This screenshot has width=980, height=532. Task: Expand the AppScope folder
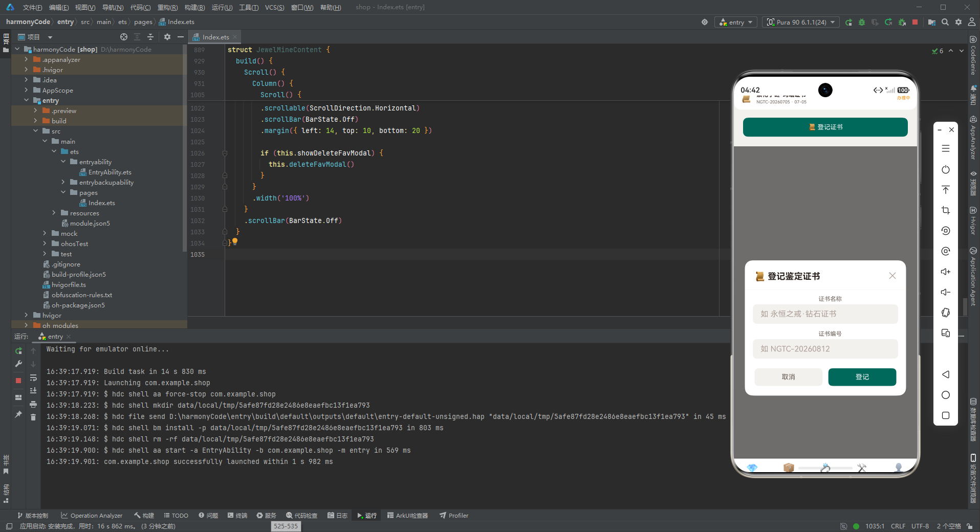click(26, 90)
